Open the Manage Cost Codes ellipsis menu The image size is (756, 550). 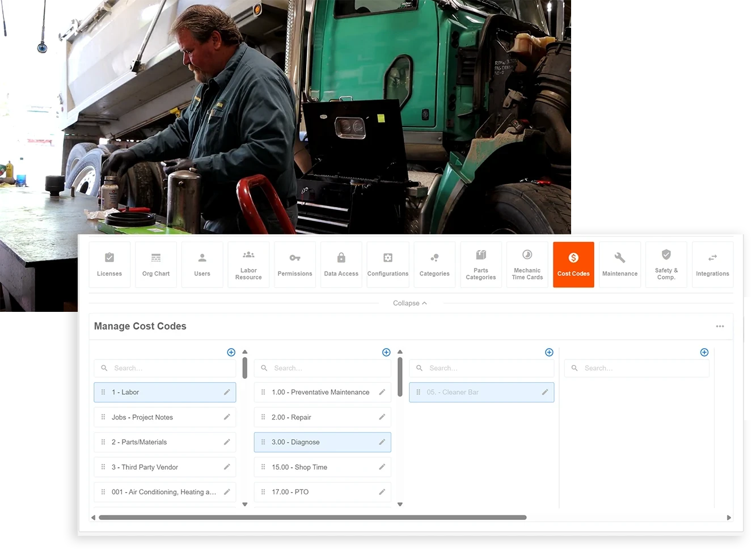(x=720, y=326)
